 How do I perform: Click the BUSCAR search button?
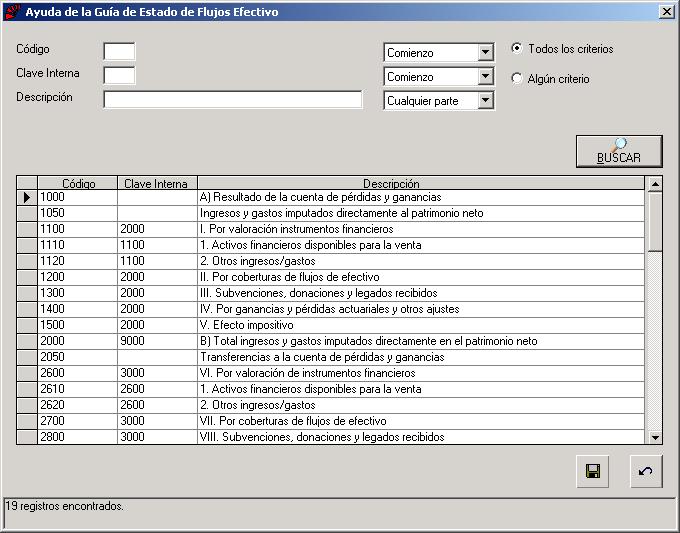tap(619, 151)
